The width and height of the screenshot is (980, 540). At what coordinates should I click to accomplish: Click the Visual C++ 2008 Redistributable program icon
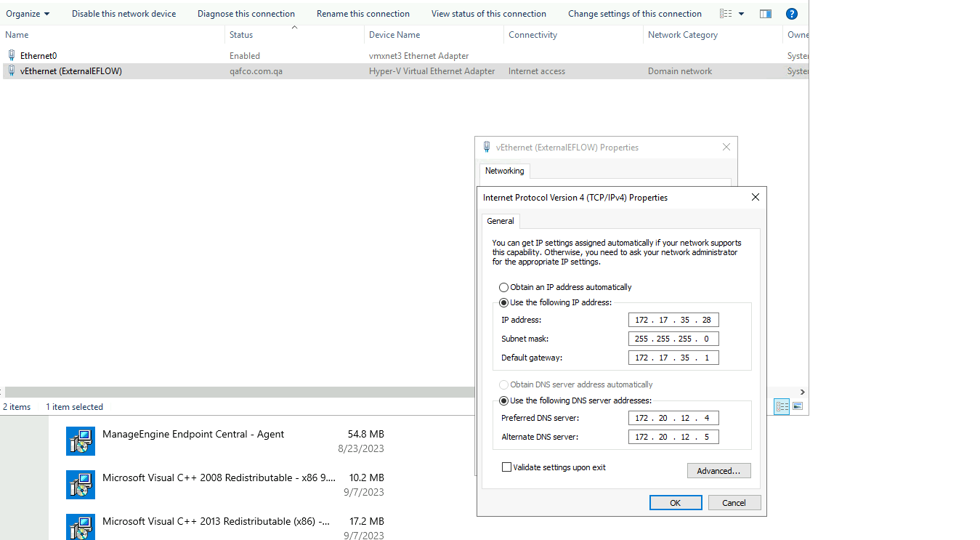[80, 485]
